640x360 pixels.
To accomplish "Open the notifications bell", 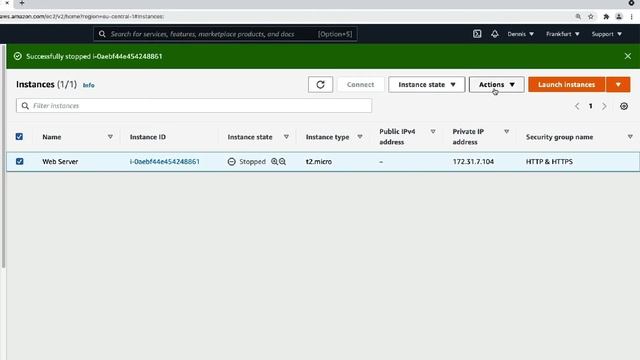I will pos(495,34).
